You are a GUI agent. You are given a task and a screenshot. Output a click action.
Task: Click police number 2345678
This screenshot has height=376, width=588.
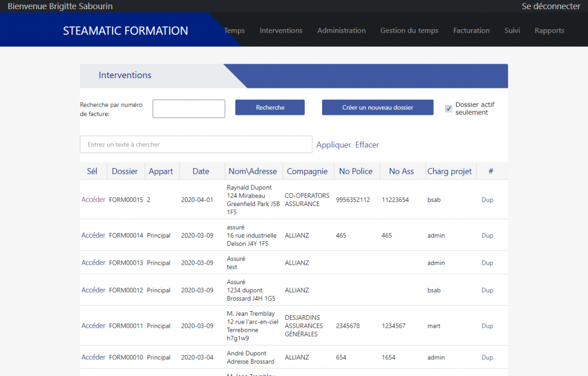(347, 325)
